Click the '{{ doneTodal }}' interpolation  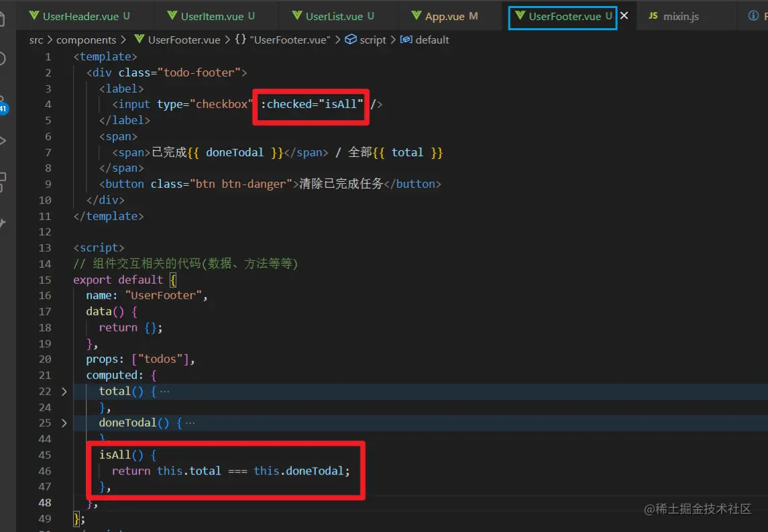point(235,152)
